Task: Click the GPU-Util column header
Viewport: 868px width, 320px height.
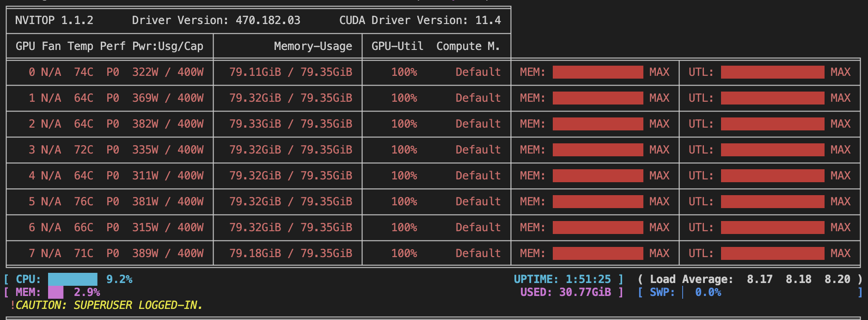Action: click(397, 46)
